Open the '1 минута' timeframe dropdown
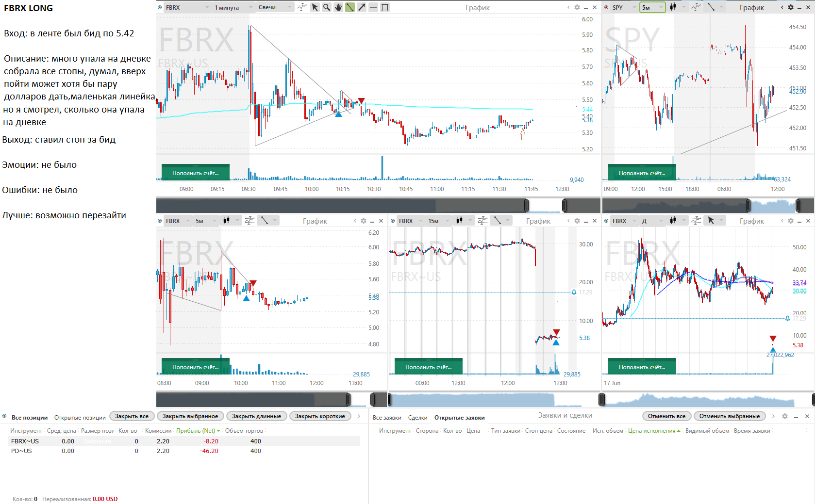The image size is (815, 504). point(233,7)
